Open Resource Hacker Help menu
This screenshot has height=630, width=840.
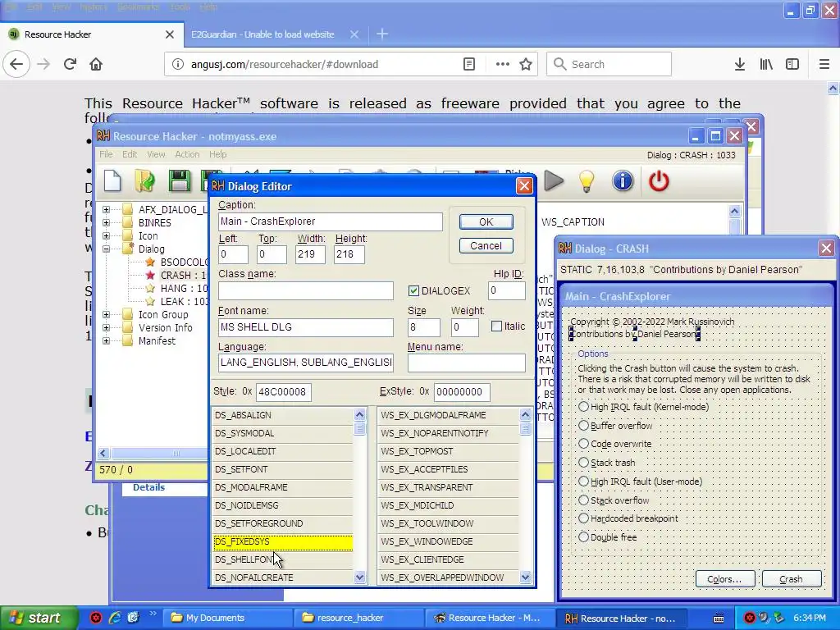[x=217, y=154]
